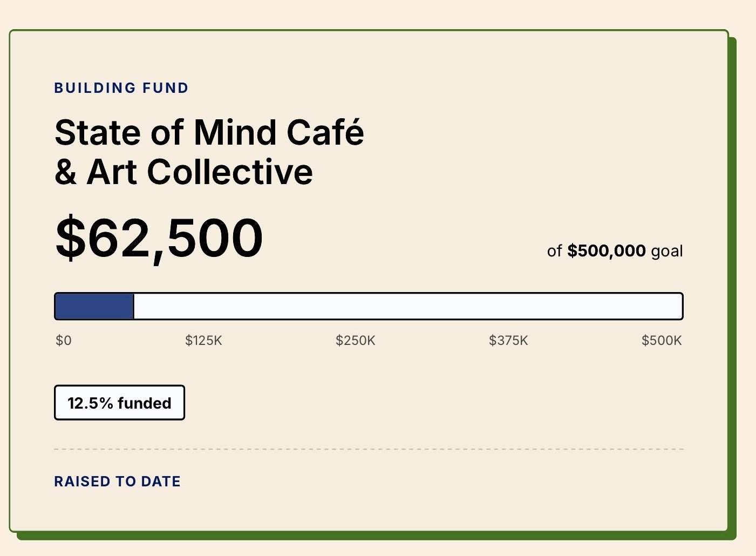Click the right end of progress bar

(680, 306)
